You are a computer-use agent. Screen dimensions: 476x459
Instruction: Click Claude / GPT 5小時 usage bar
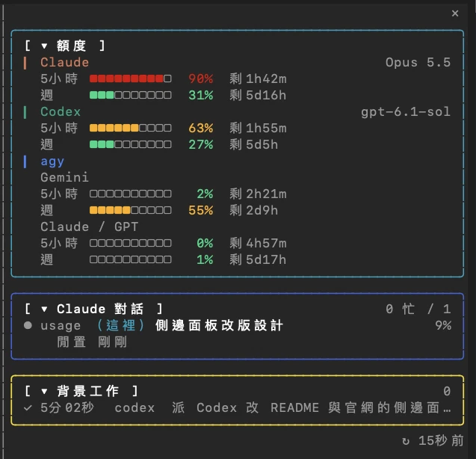[x=131, y=243]
